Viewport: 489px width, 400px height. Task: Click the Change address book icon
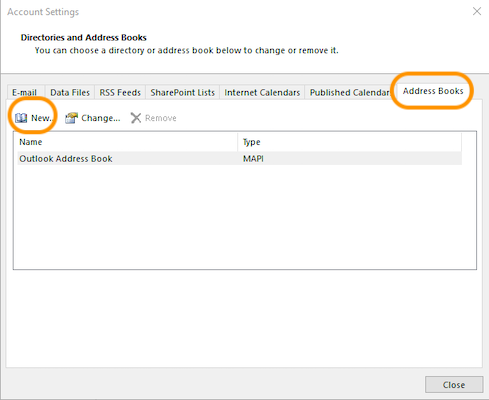[71, 118]
